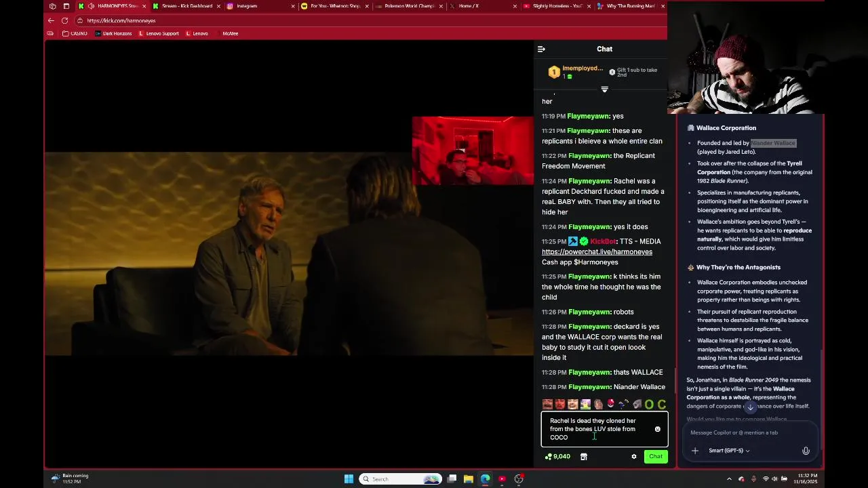Switch to the Instagram tab
Image resolution: width=868 pixels, height=488 pixels.
(259, 6)
